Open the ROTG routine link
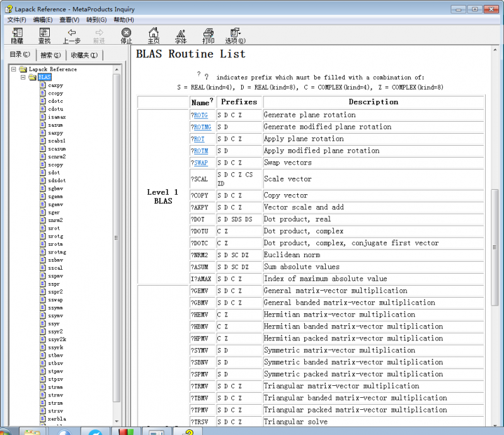Screen dimensions: 504x435 (x=200, y=115)
